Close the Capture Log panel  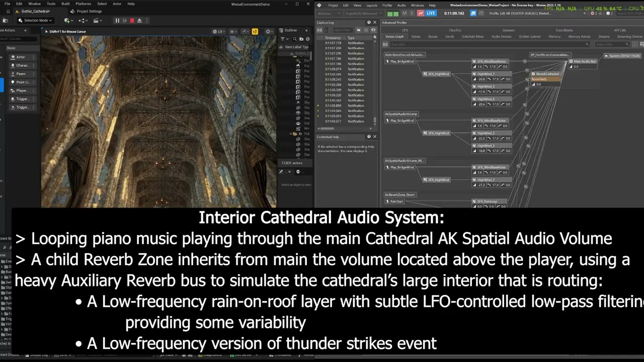(374, 23)
